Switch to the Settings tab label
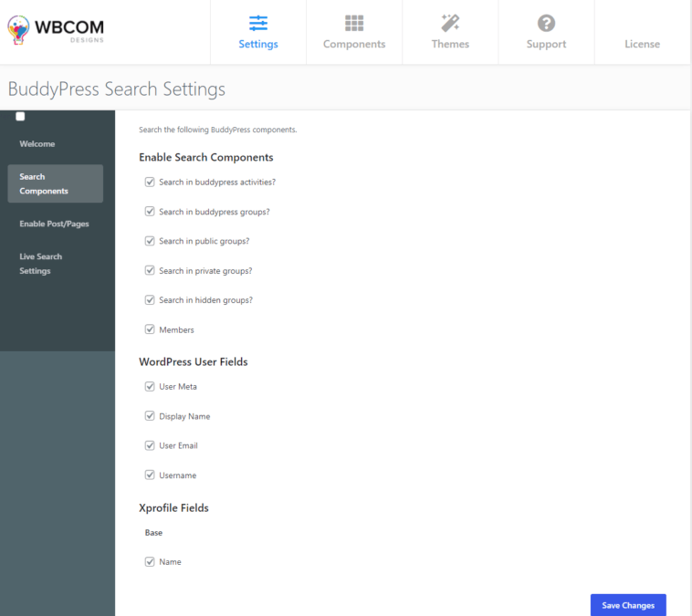The height and width of the screenshot is (616, 692). pos(258,44)
